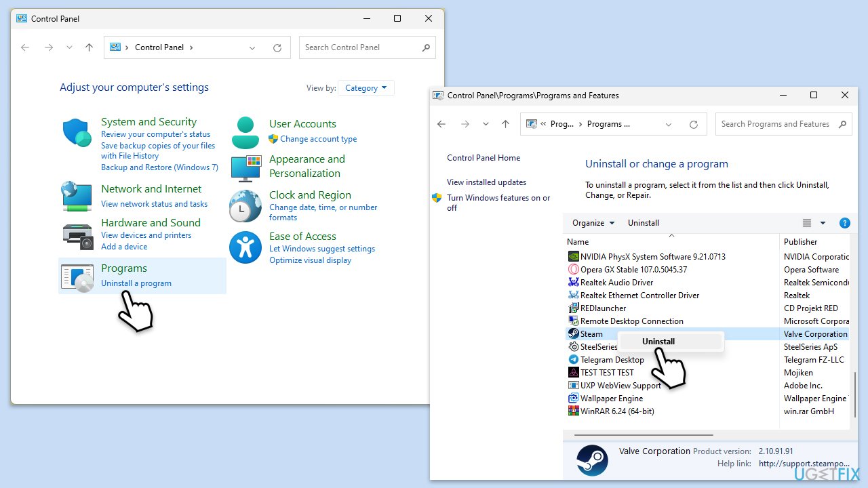Open Let Windows suggest settings link

322,249
